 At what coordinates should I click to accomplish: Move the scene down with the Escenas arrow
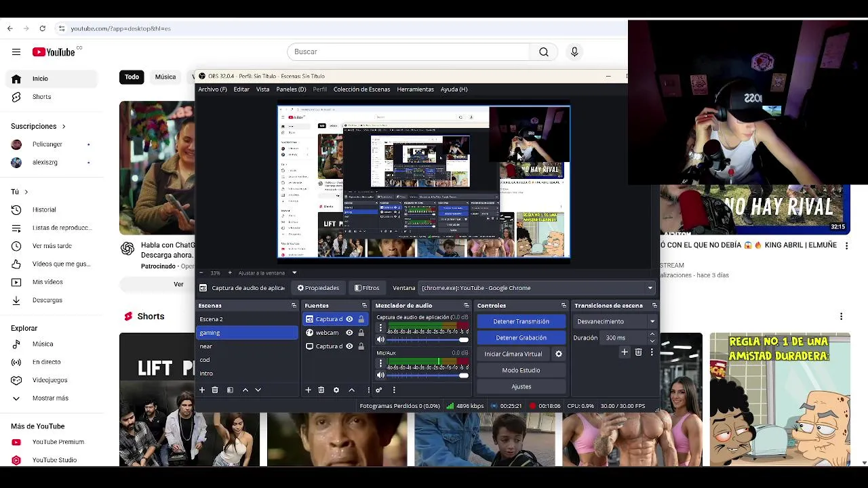(x=258, y=390)
